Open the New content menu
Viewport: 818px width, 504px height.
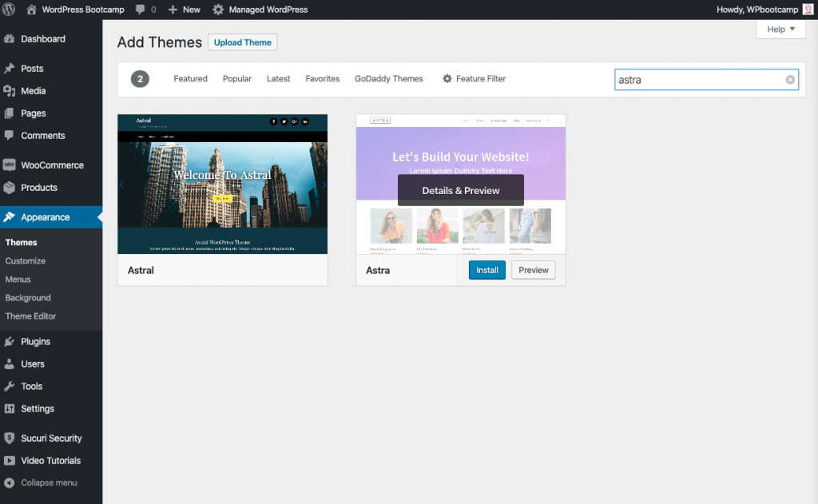click(185, 10)
